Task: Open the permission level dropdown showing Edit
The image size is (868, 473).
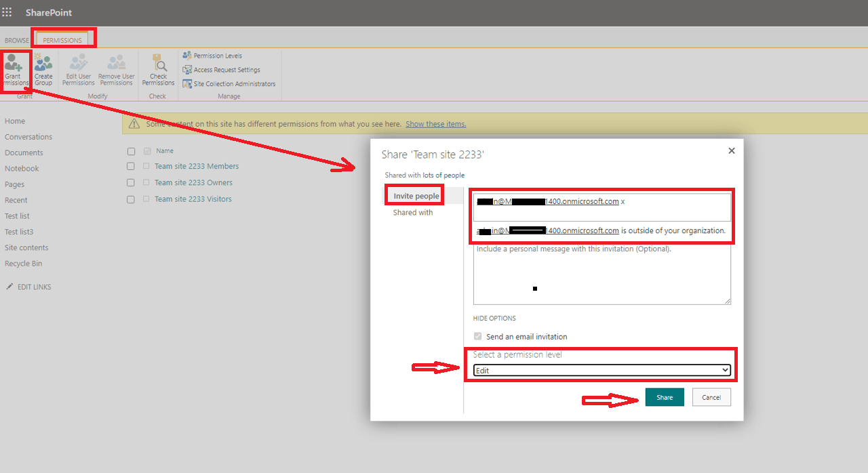Action: click(x=601, y=370)
